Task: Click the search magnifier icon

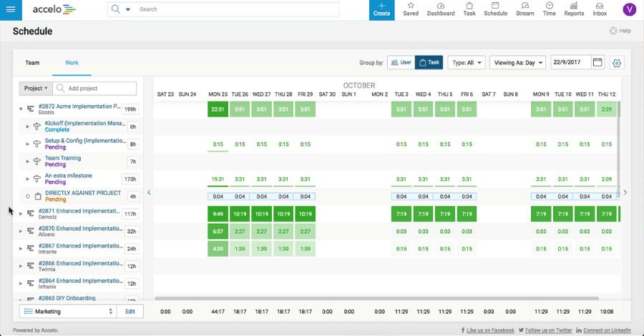Action: click(116, 9)
